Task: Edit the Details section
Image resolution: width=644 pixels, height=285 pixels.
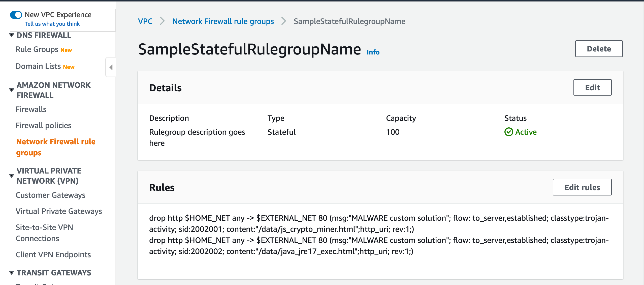Action: [x=592, y=87]
